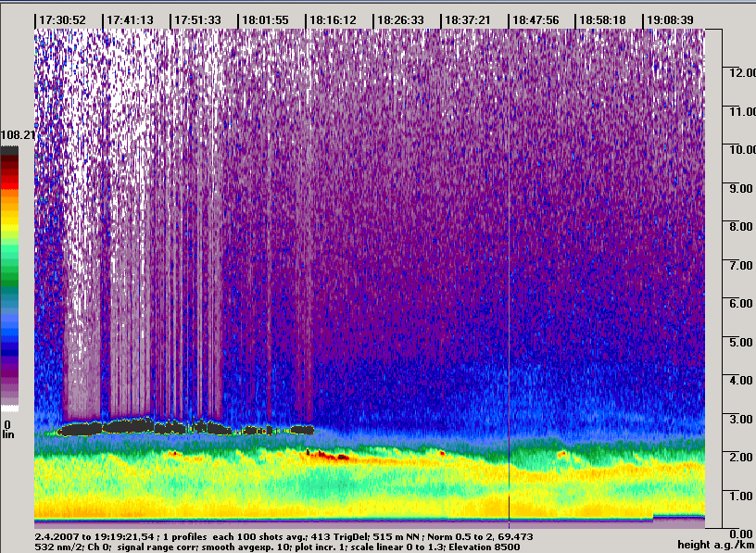Click the 2.00 km height tick
Screen dimensions: 756x553
pyautogui.click(x=741, y=457)
